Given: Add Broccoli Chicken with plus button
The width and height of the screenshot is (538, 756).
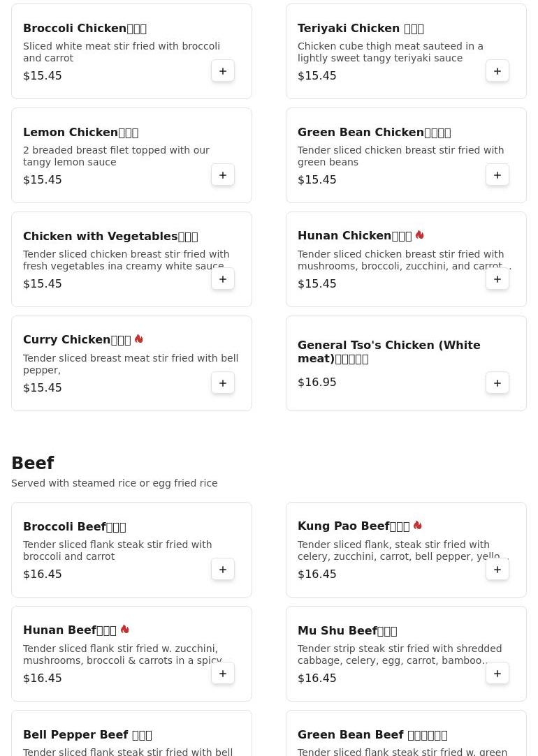Looking at the screenshot, I should [x=223, y=71].
